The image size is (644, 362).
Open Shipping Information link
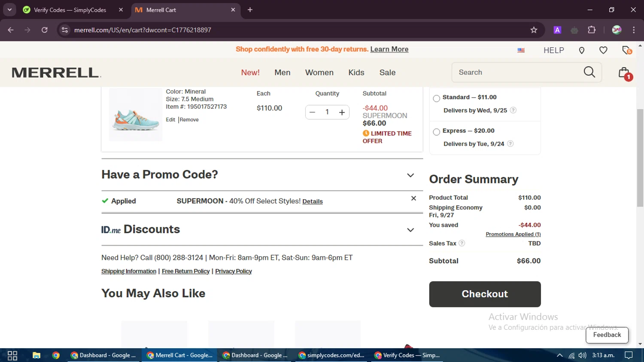129,271
